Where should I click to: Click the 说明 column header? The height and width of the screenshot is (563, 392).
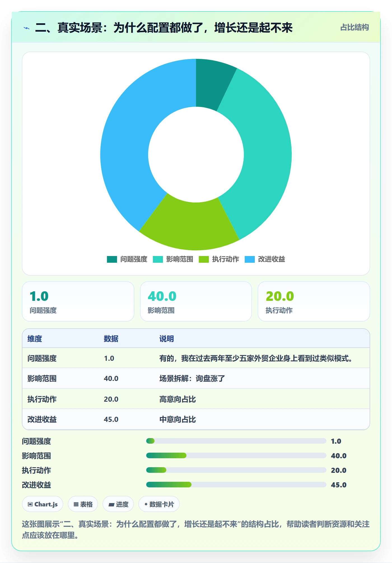pyautogui.click(x=167, y=339)
